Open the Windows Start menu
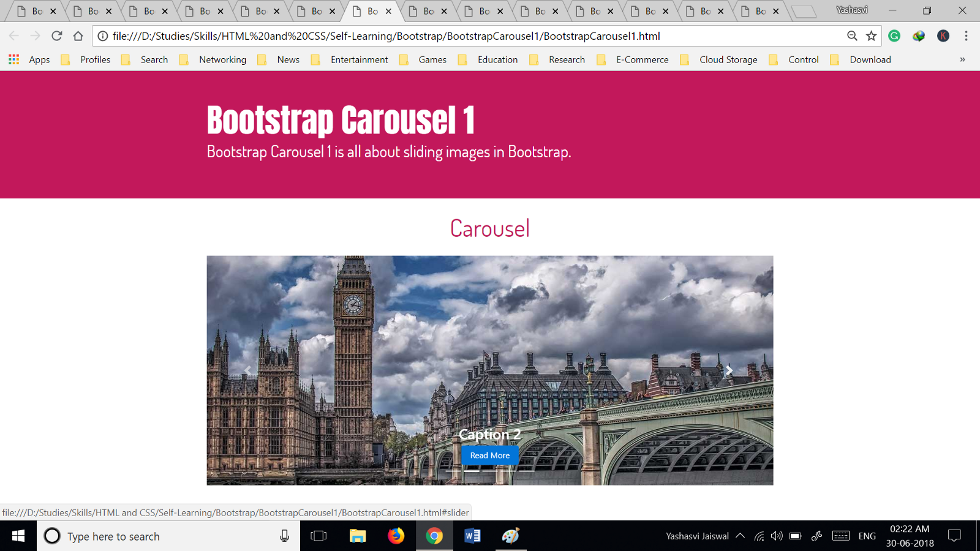 click(x=18, y=536)
